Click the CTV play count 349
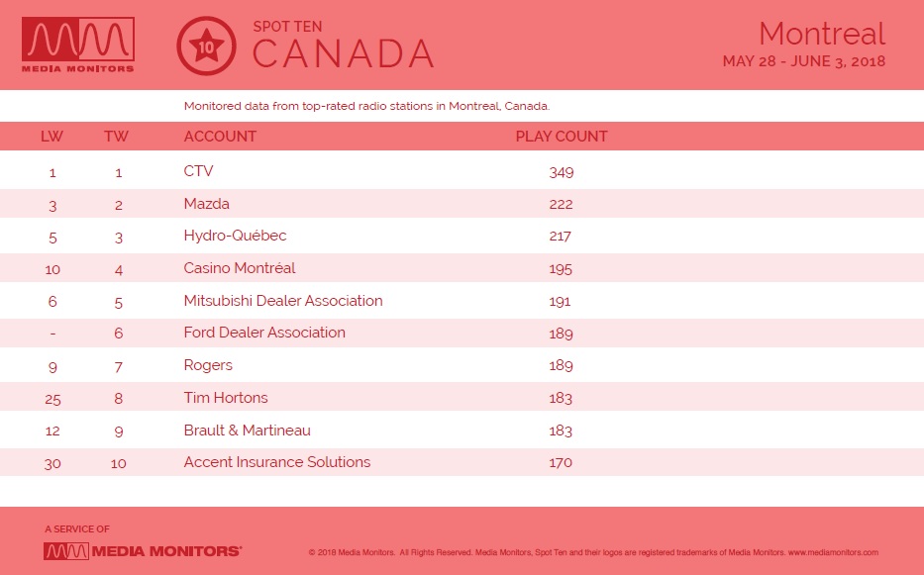Viewport: 924px width, 575px height. coord(561,172)
